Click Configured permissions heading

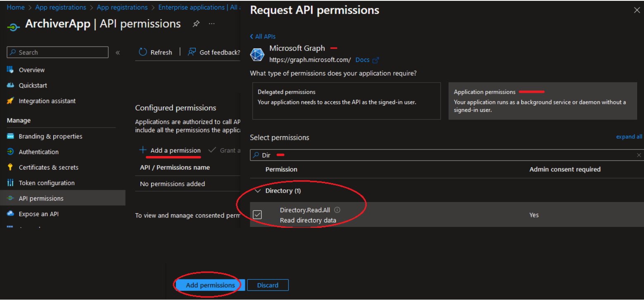176,108
